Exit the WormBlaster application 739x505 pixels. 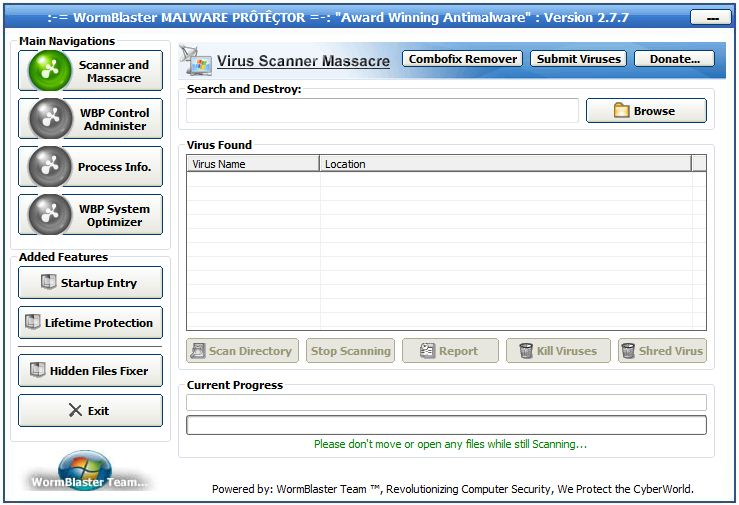coord(90,411)
